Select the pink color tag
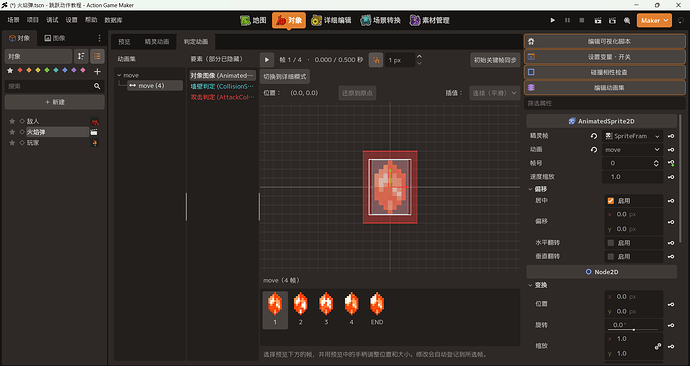Image resolution: width=690 pixels, height=366 pixels. [83, 70]
